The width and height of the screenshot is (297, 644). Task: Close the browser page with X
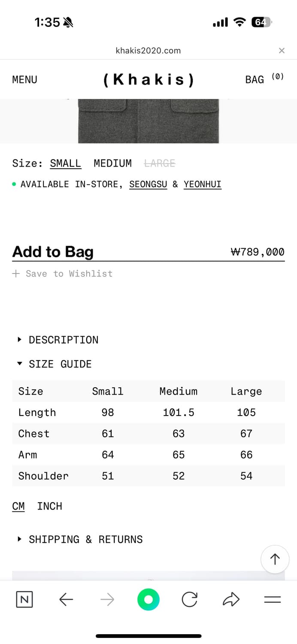point(282,51)
